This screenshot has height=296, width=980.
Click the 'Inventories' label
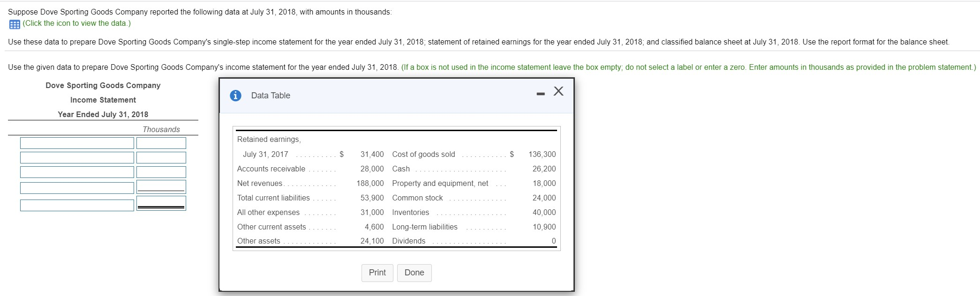click(x=411, y=213)
